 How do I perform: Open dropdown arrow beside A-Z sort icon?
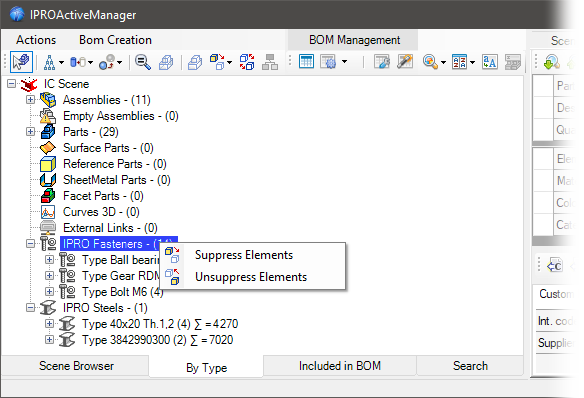click(472, 63)
